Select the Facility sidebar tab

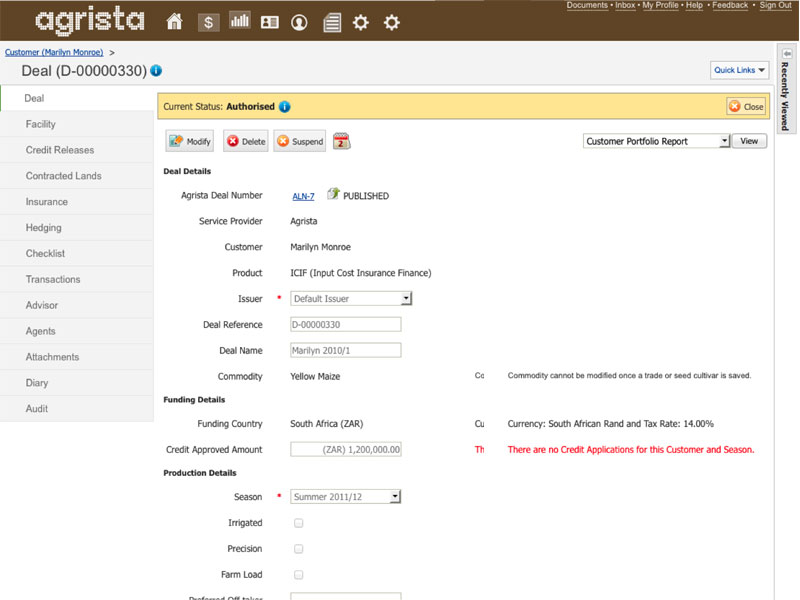tap(77, 124)
